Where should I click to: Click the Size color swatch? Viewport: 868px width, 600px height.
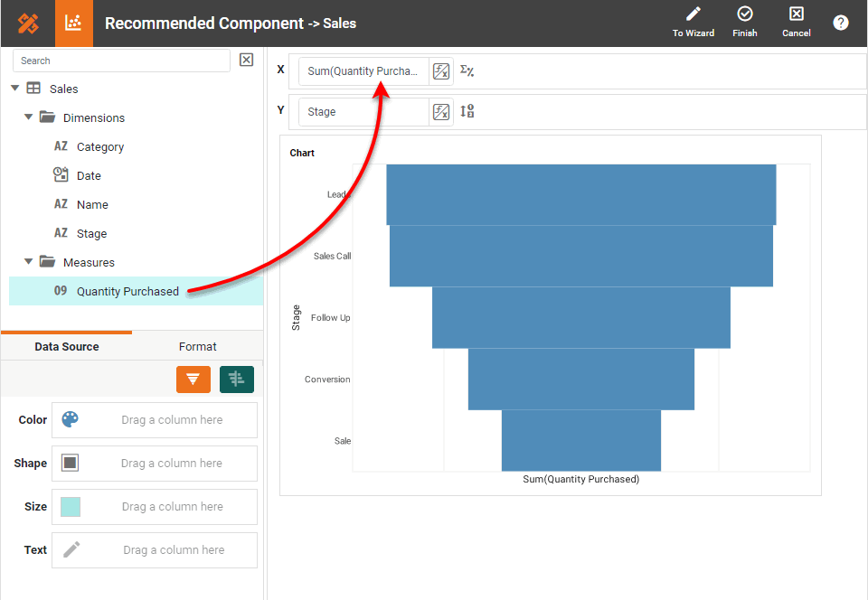[71, 506]
